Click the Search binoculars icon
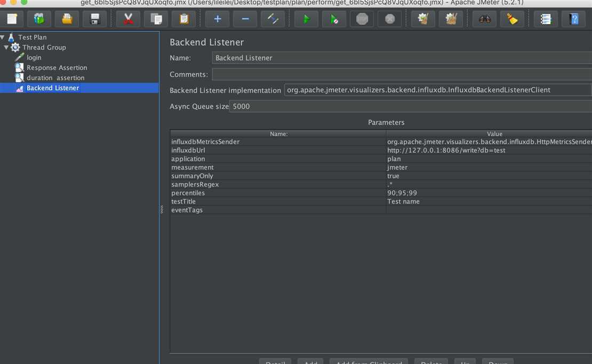 point(485,19)
